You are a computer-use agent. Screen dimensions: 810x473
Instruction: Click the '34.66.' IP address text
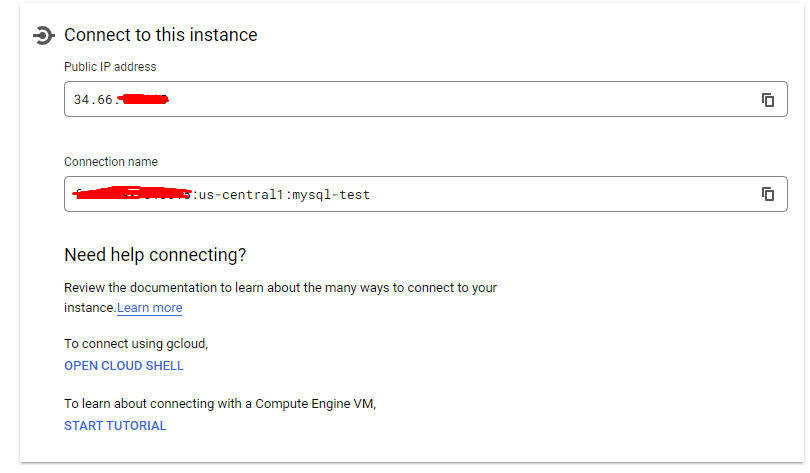click(94, 100)
